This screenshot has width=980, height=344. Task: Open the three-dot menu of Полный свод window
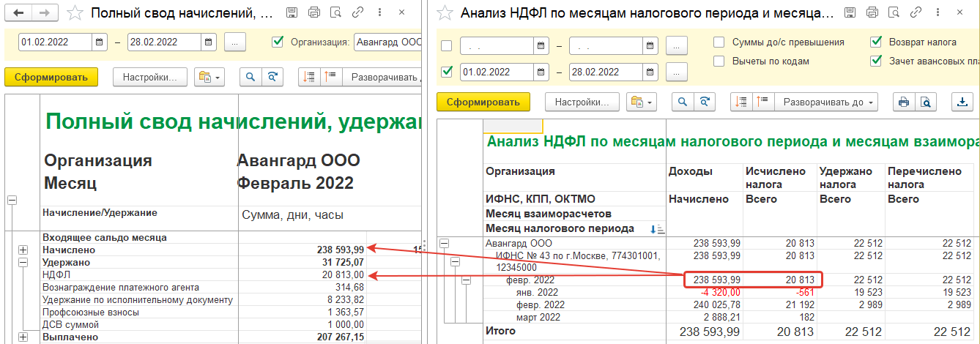379,13
